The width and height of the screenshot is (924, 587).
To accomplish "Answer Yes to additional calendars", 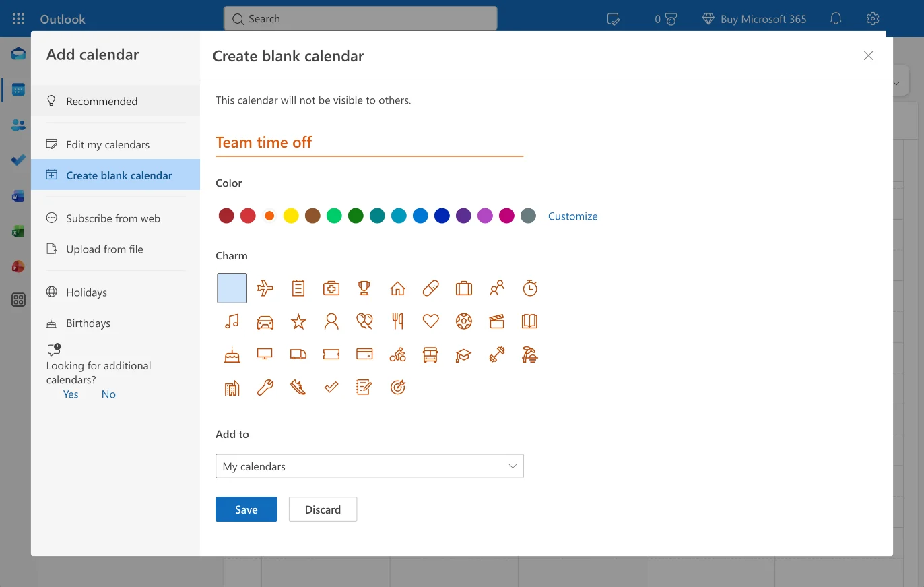I will tap(71, 394).
